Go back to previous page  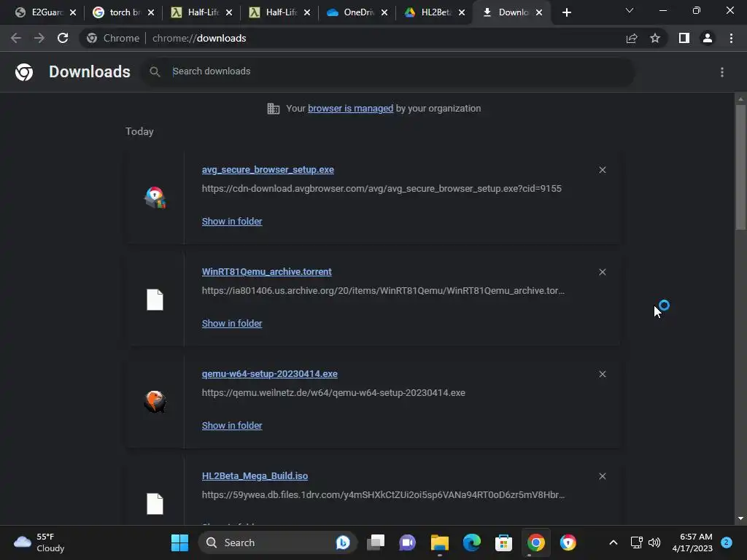click(16, 38)
